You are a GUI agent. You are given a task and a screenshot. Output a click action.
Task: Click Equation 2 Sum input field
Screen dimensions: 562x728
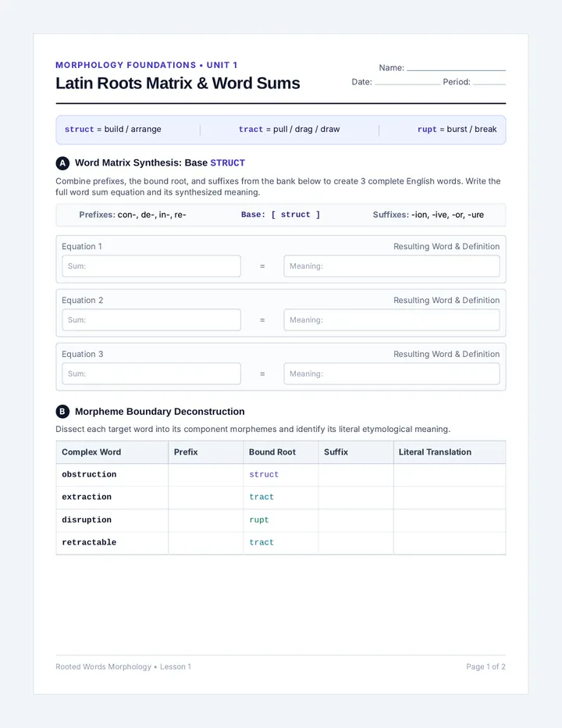151,320
